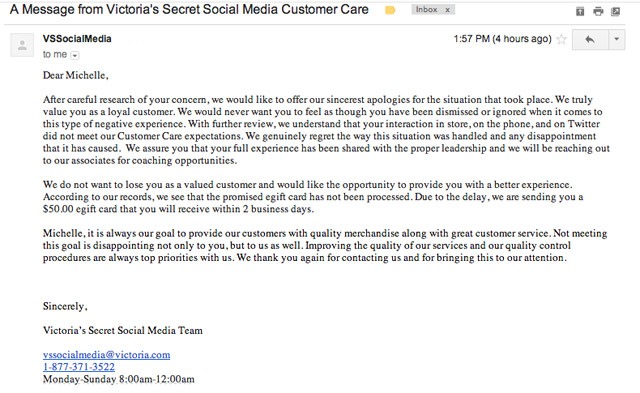This screenshot has width=640, height=393.
Task: Click the 1-877-371-3522 phone number link
Action: 79,367
